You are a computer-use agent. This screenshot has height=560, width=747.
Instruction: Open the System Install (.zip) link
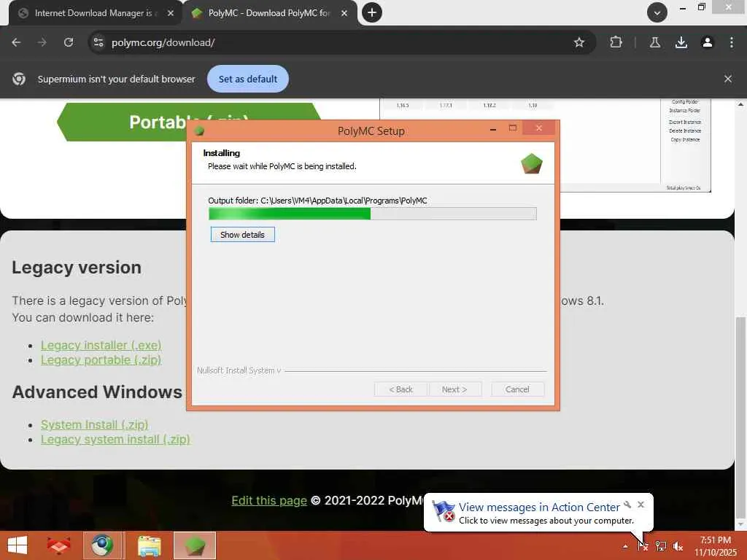pos(94,424)
